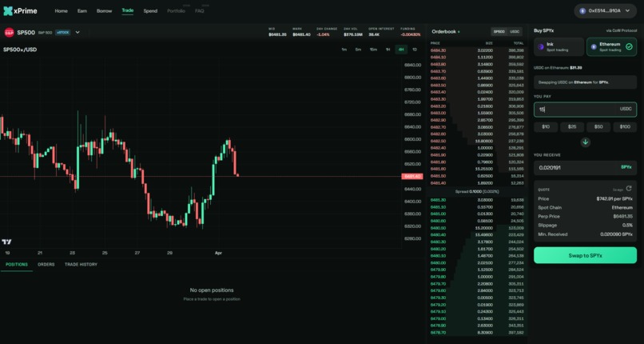This screenshot has width=644, height=344.
Task: Click ask price 6484.30 in orderbook
Action: click(438, 50)
